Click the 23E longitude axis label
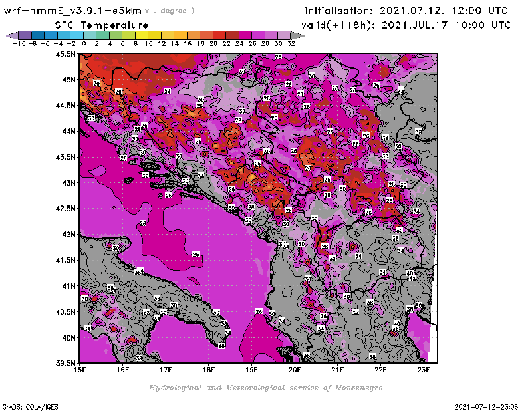 click(x=424, y=370)
